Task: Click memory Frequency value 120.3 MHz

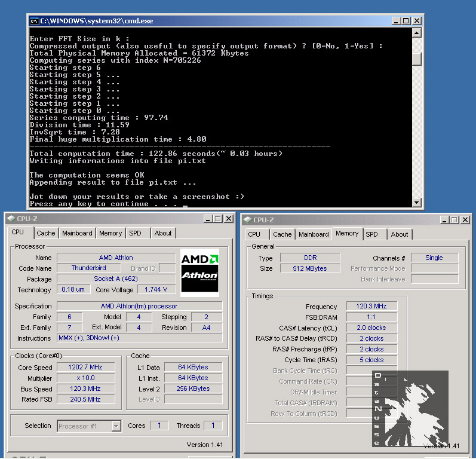Action: 371,306
